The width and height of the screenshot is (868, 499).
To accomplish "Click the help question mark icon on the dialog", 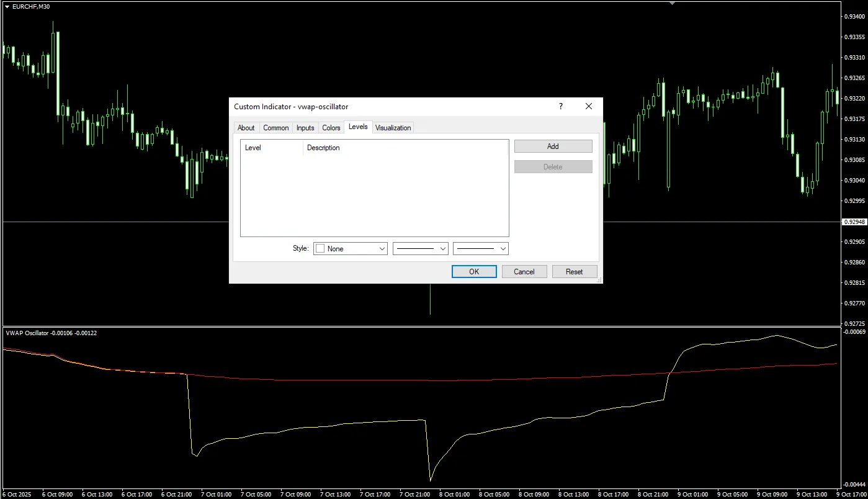I will 560,106.
